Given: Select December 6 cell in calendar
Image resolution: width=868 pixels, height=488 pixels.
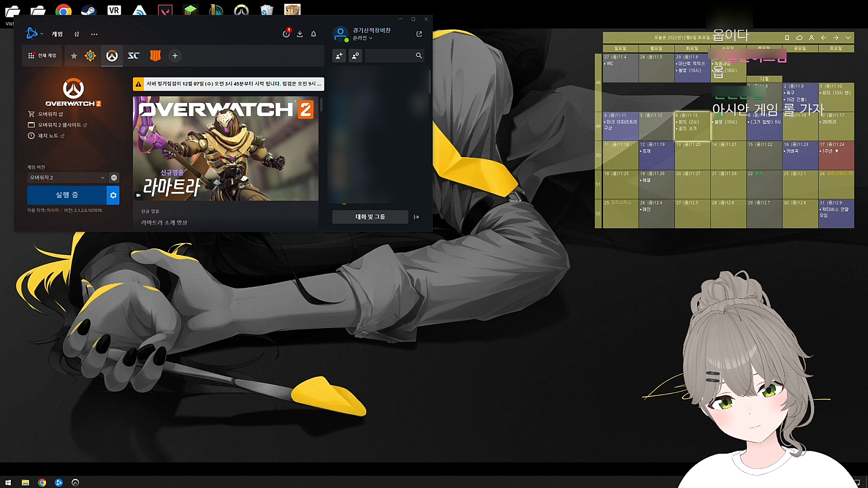Looking at the screenshot, I should (692, 126).
